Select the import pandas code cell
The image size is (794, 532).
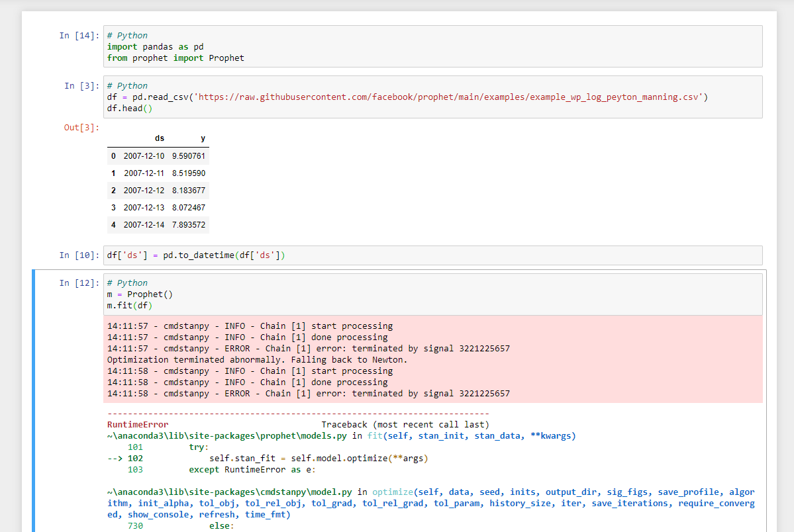265,46
